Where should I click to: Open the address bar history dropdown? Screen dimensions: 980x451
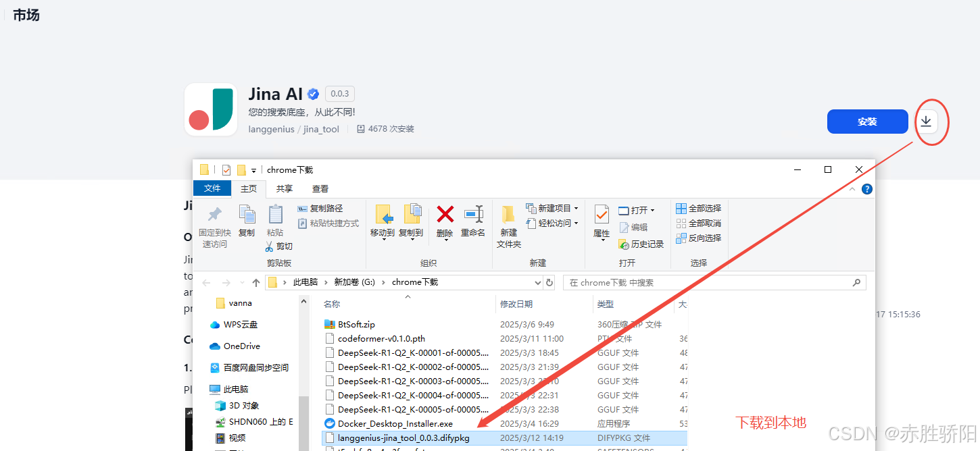(538, 283)
